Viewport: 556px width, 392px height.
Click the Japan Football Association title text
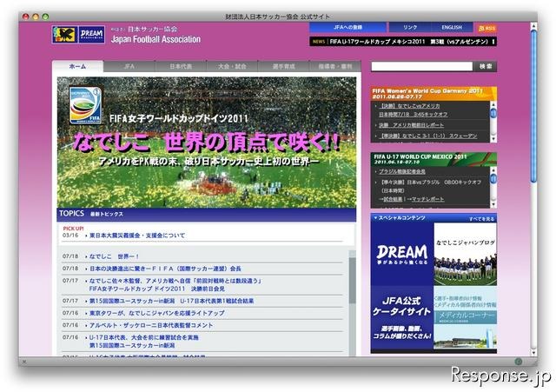156,39
